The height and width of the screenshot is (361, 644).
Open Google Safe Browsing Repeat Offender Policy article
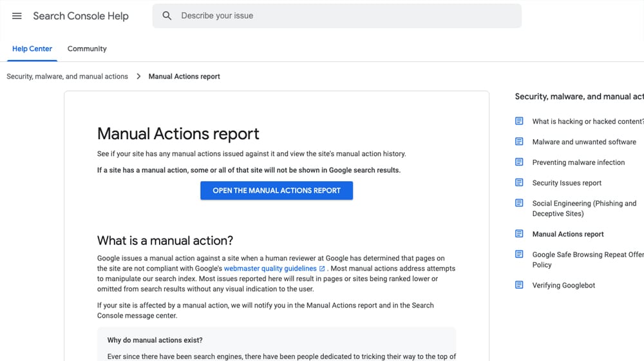(588, 259)
